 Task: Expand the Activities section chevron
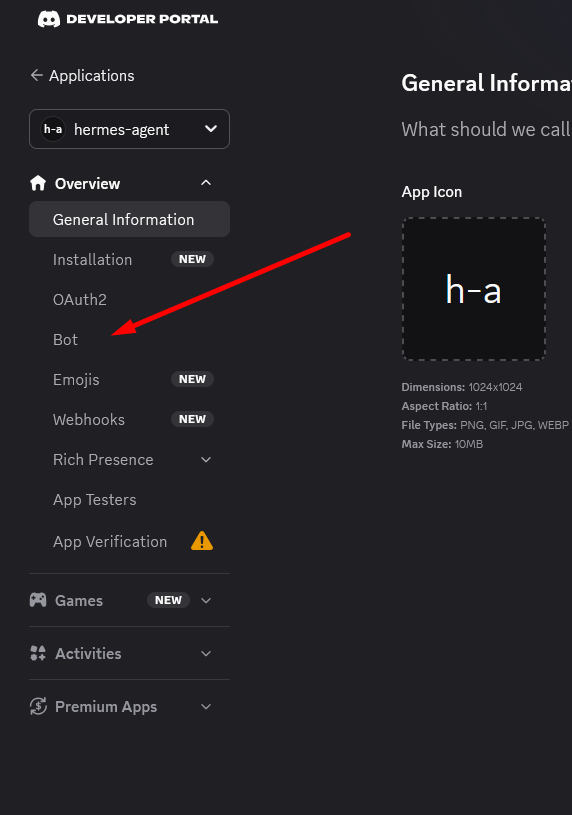tap(206, 653)
